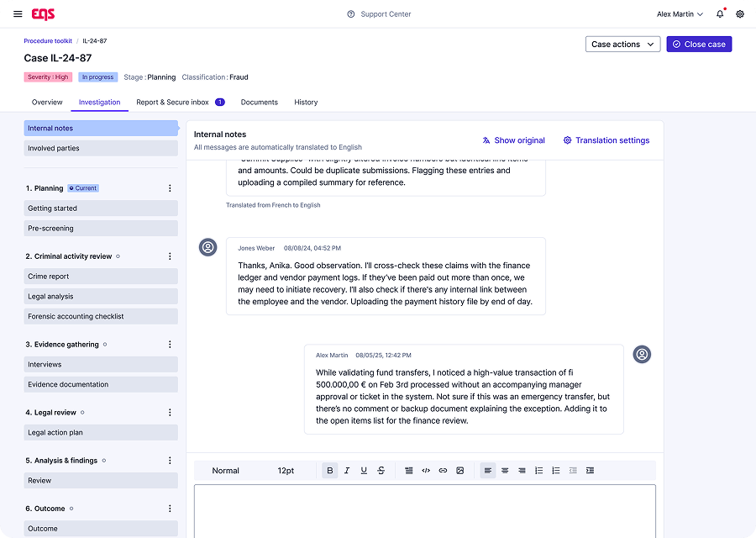Align text left in editor
Screen dimensions: 756x538
pos(488,471)
